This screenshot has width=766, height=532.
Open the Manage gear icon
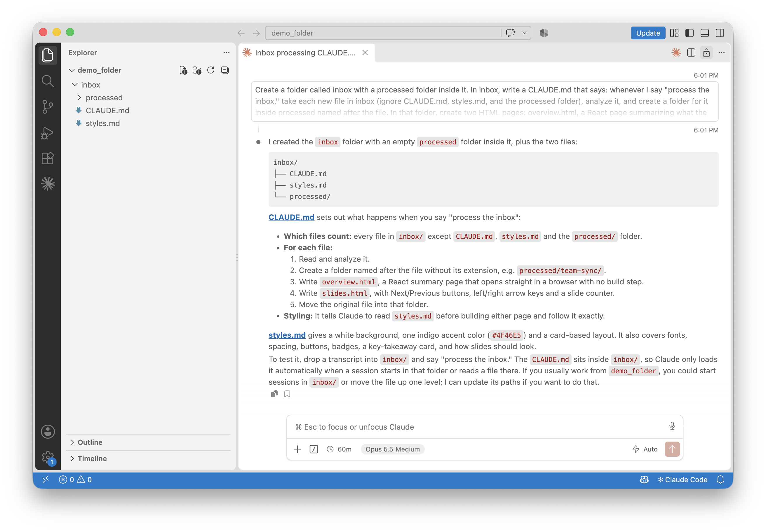[48, 457]
